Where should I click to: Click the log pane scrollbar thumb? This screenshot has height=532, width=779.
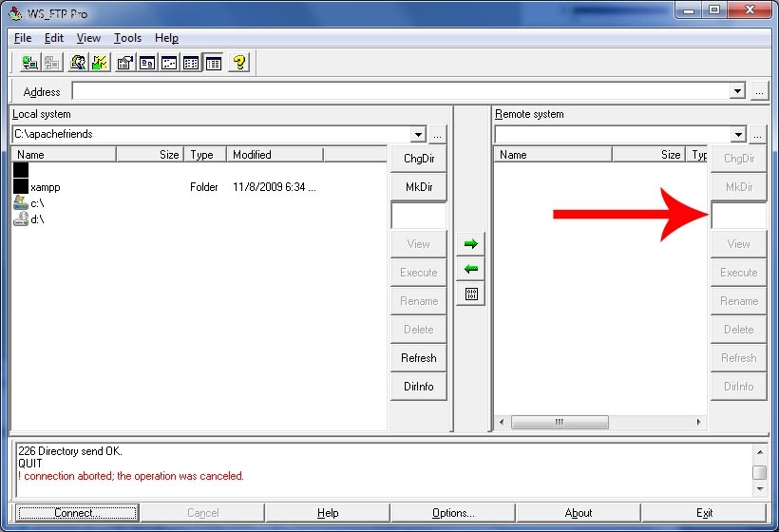[760, 472]
